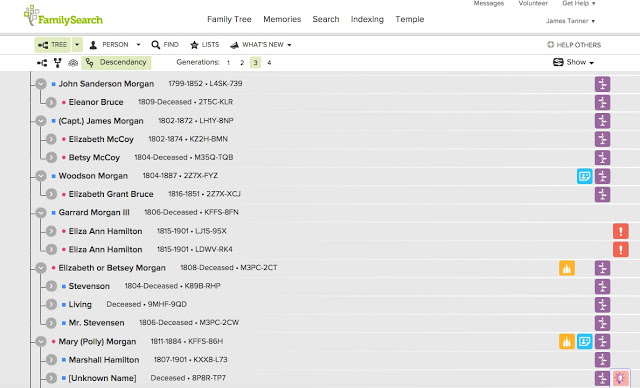Click the HELP OTHERS link
Viewport: 640px width, 388px height.
(574, 45)
